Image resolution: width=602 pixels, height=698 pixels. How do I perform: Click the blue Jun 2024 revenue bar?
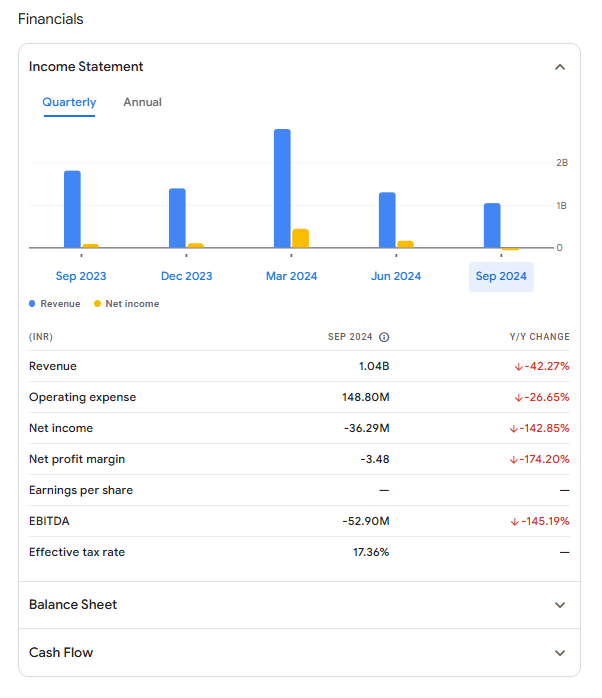(387, 220)
